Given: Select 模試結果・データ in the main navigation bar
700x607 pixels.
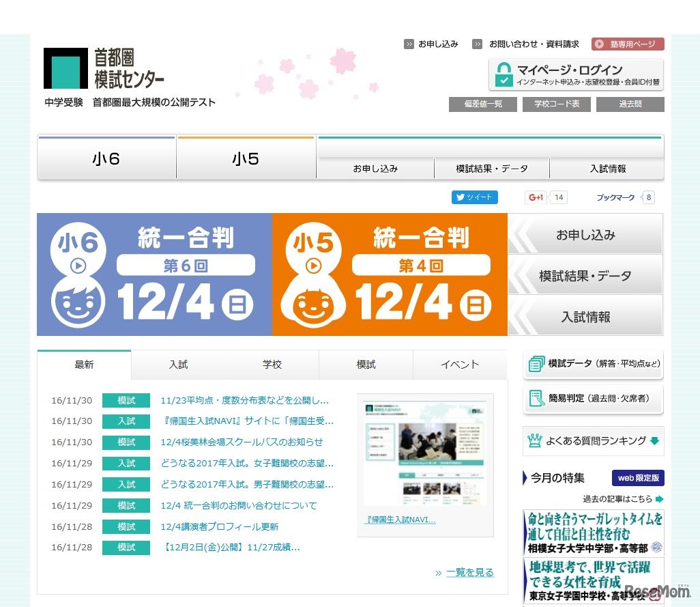Looking at the screenshot, I should tap(492, 169).
